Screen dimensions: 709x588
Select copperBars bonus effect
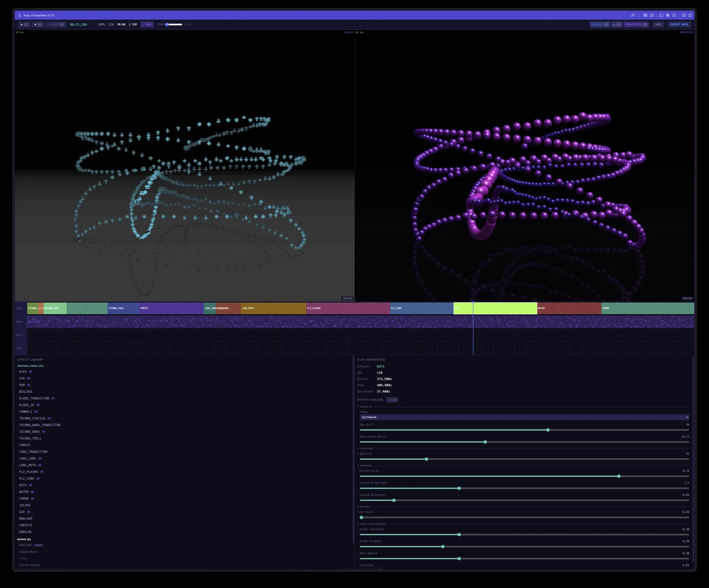coord(28,552)
